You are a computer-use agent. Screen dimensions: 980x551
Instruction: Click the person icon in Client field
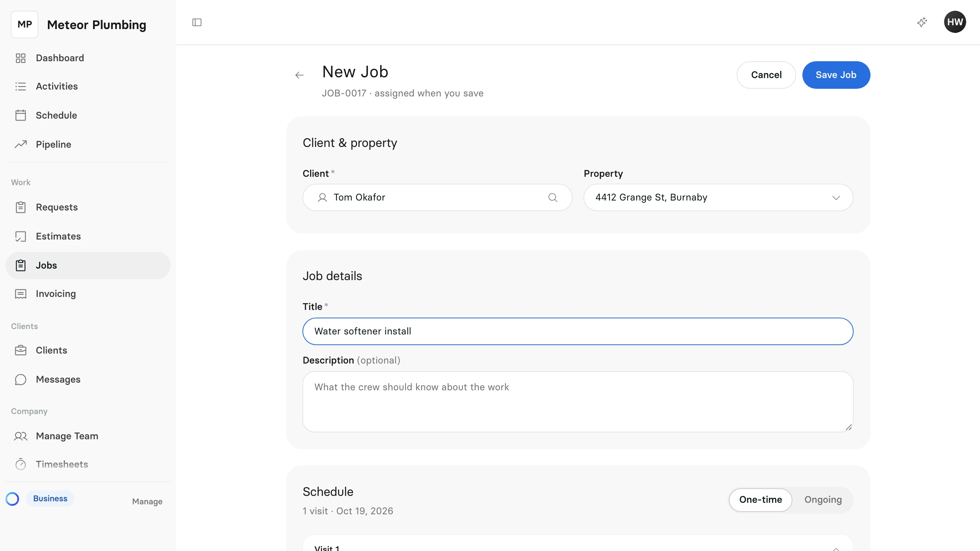click(322, 197)
